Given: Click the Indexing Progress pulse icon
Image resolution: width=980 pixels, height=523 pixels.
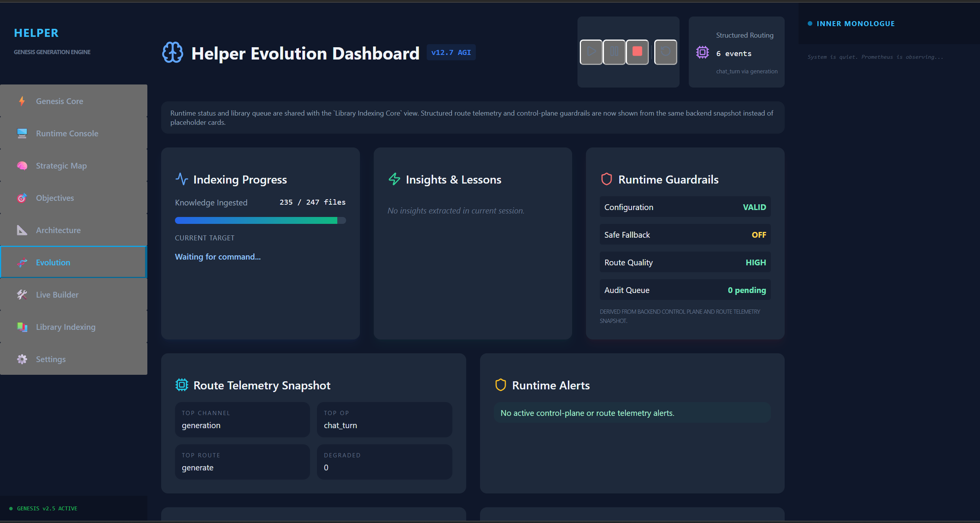Looking at the screenshot, I should [x=181, y=179].
